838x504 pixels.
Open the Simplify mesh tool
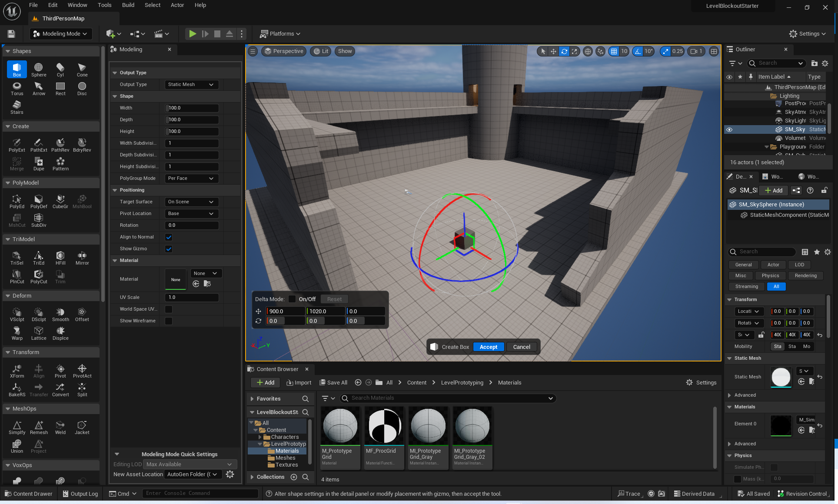tap(17, 427)
